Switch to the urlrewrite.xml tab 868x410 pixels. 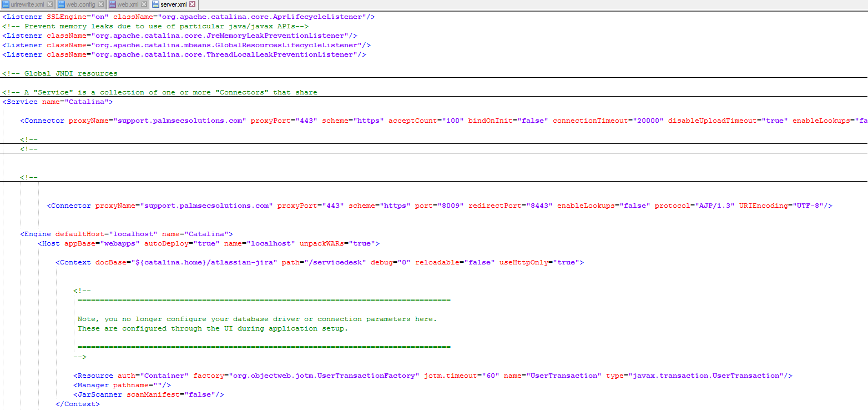28,4
